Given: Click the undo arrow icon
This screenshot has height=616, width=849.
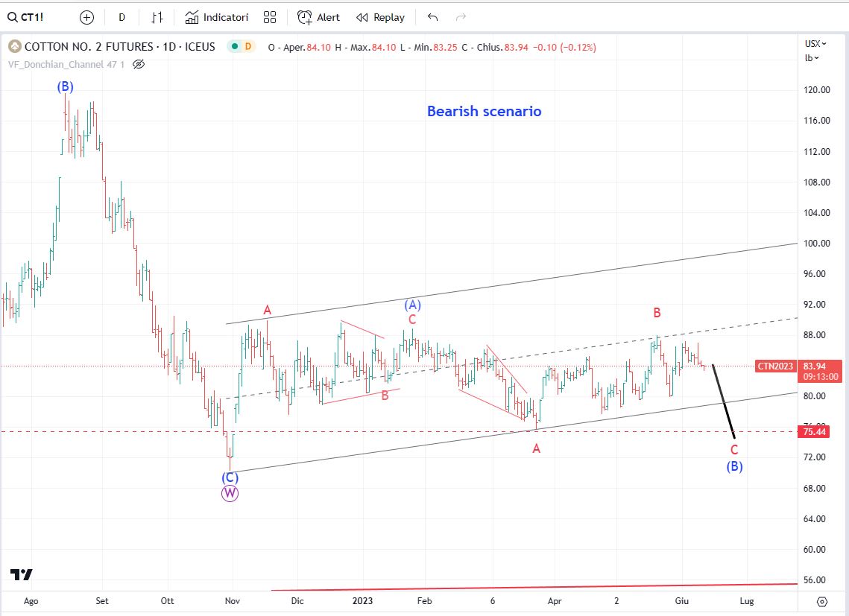Looking at the screenshot, I should click(x=433, y=17).
